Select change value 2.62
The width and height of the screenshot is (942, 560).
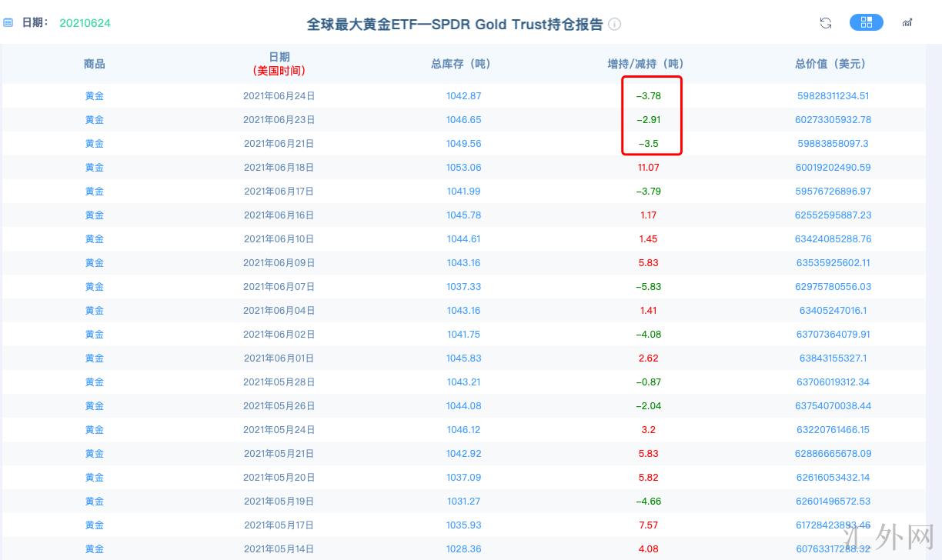(648, 358)
